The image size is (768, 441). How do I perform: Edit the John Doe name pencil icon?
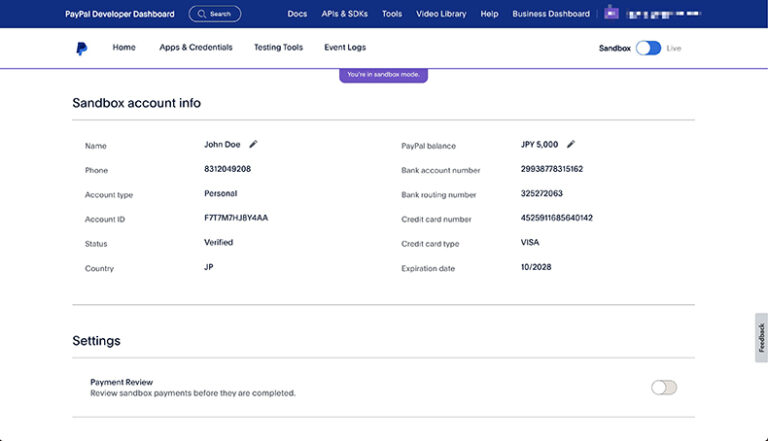pos(253,145)
